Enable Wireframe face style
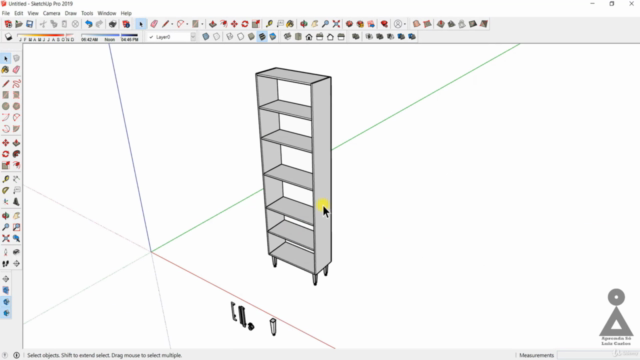 (230, 37)
